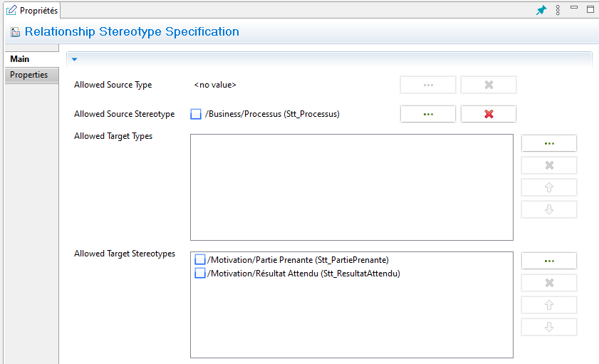Screen dimensions: 599x364
Task: Minimize the Propriétés panel
Action: click(x=574, y=9)
